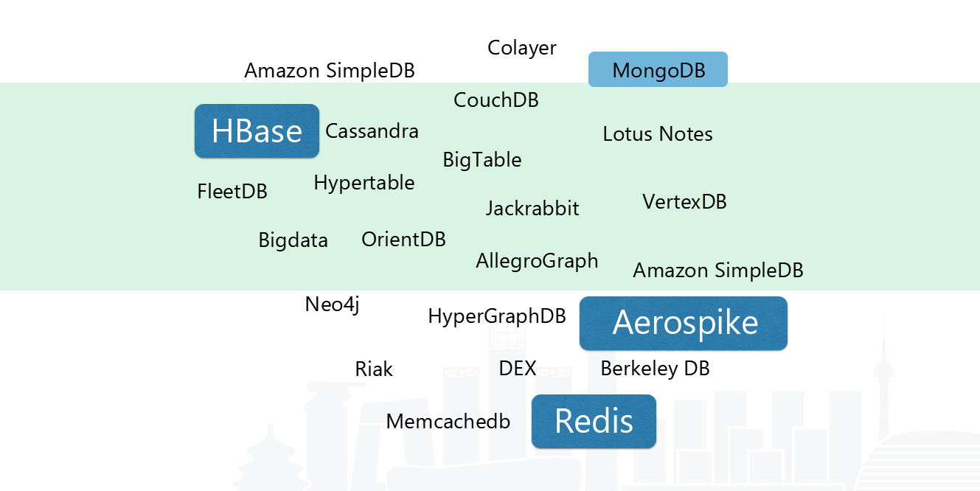
Task: Click the Cassandra label
Action: click(x=372, y=131)
